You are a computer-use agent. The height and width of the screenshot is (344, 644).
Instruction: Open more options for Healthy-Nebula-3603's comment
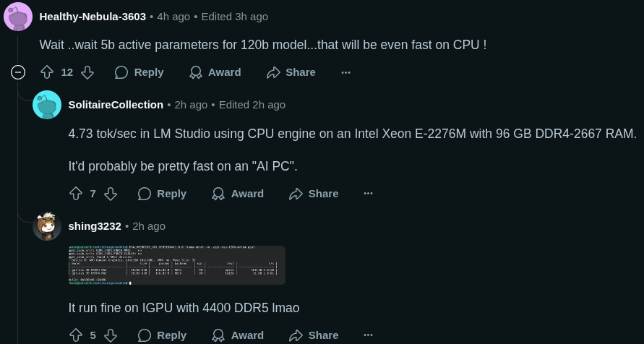tap(345, 72)
